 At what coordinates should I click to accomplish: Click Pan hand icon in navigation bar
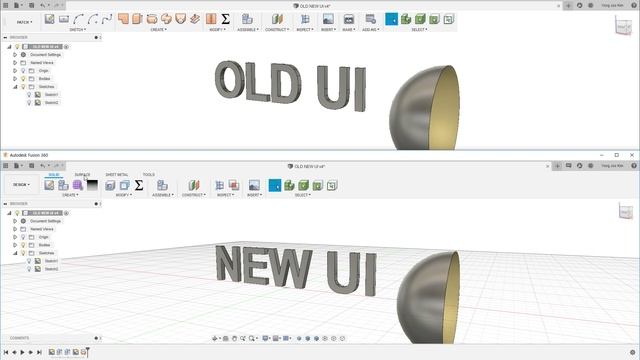(234, 338)
